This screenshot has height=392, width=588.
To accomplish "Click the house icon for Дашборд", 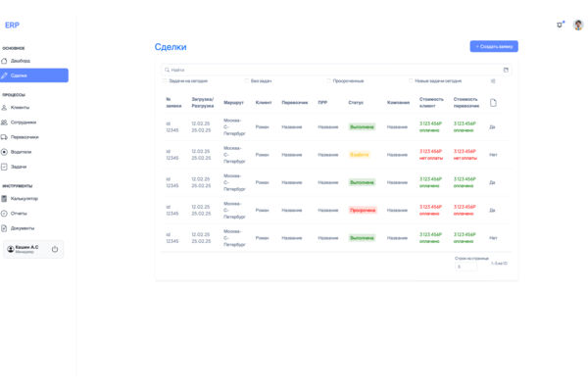I will click(x=4, y=61).
